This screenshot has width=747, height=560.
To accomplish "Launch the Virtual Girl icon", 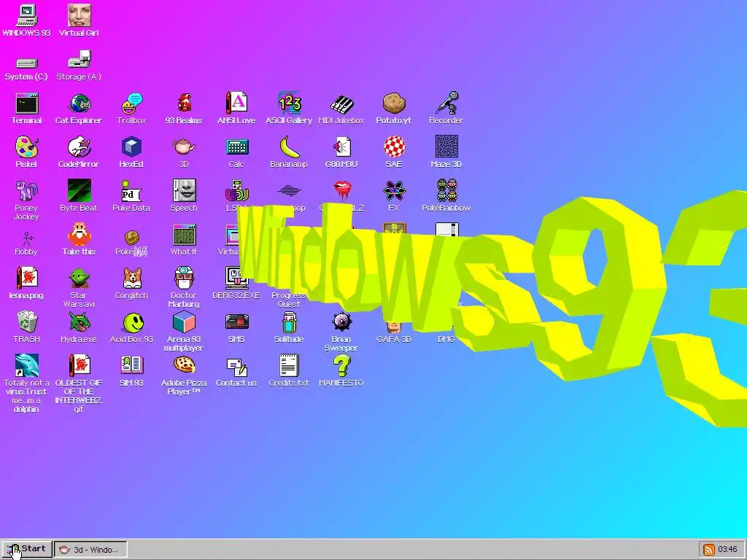I will pyautogui.click(x=79, y=16).
